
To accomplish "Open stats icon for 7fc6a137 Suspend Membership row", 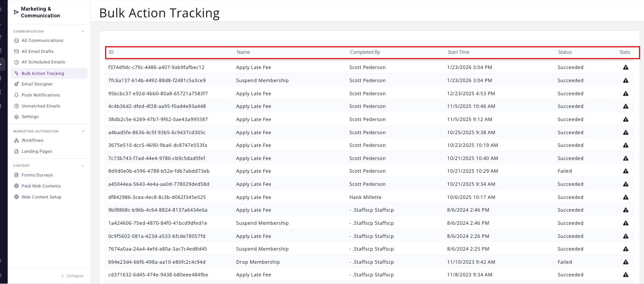I will [x=625, y=80].
